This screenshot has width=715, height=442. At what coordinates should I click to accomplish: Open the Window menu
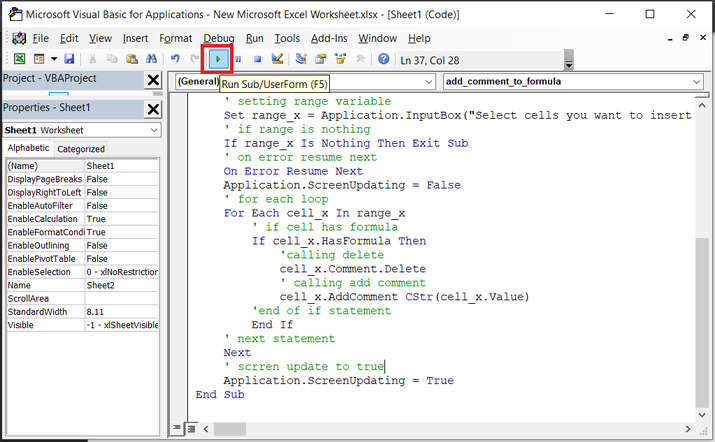pos(377,38)
